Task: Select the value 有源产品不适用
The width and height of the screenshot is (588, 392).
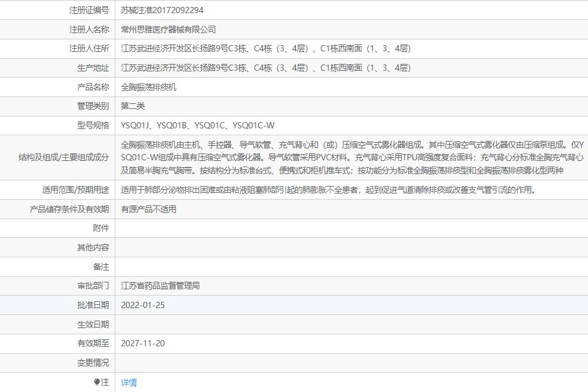Action: pos(149,209)
